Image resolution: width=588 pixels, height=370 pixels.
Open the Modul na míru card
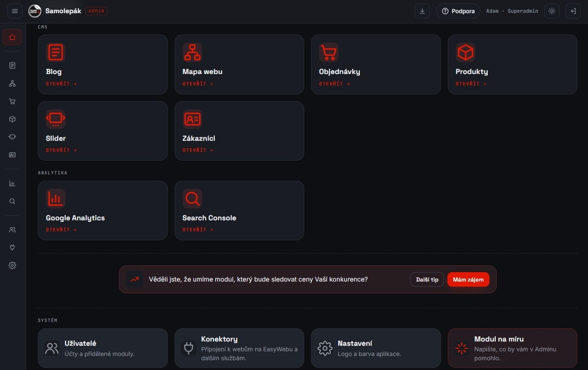pyautogui.click(x=512, y=348)
